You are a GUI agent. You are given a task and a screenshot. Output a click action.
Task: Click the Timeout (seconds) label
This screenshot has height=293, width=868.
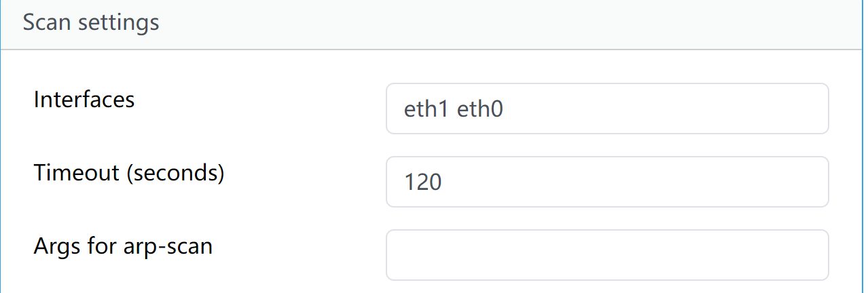tap(129, 173)
